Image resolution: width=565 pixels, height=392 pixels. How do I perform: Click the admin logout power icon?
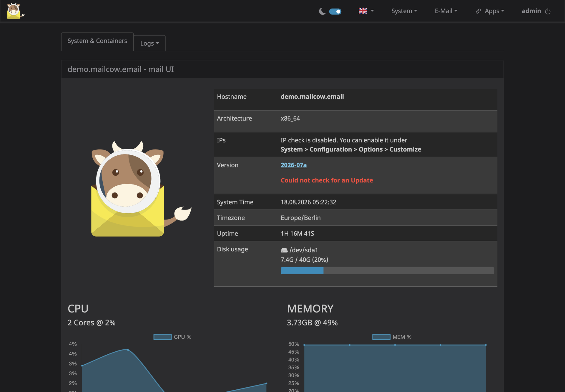[x=548, y=11]
